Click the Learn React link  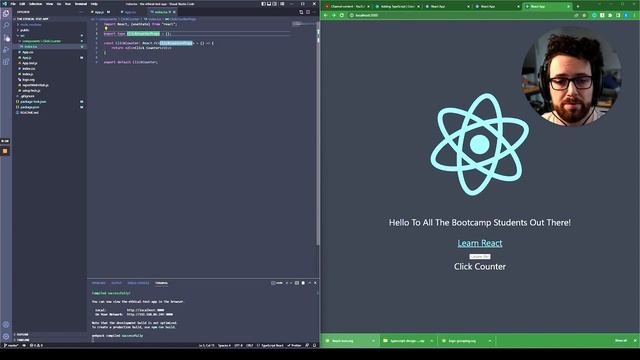click(480, 243)
